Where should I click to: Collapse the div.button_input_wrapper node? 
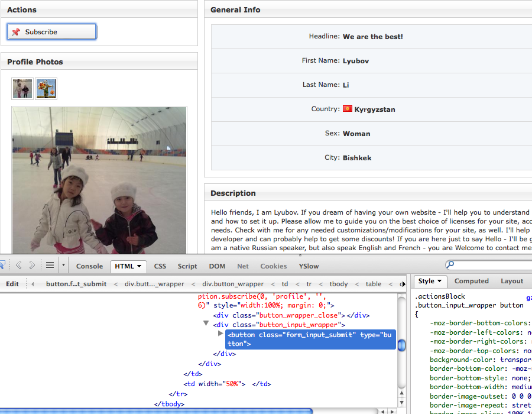click(206, 324)
